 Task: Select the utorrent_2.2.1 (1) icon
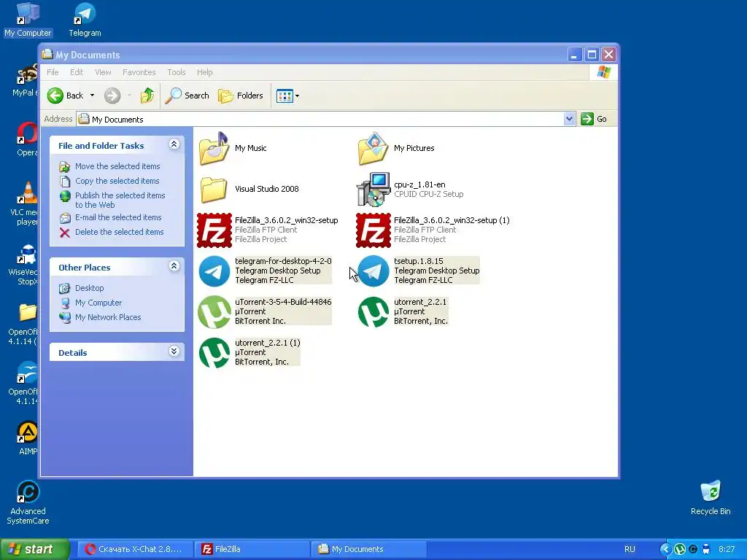tap(214, 353)
